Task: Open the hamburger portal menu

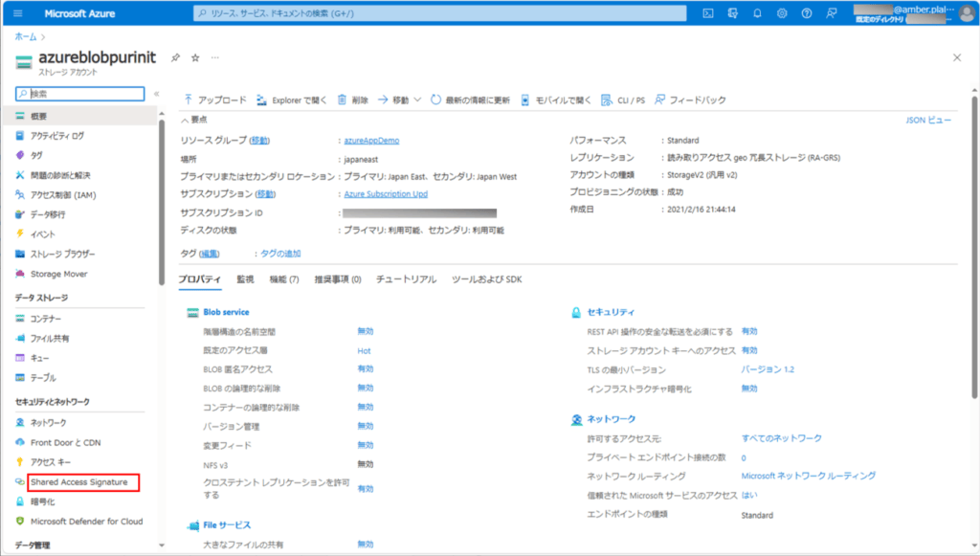Action: click(x=18, y=13)
